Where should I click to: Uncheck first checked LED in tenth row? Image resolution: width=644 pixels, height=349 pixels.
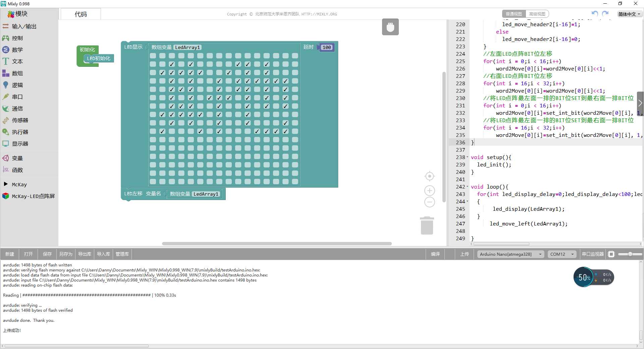pyautogui.click(x=162, y=131)
